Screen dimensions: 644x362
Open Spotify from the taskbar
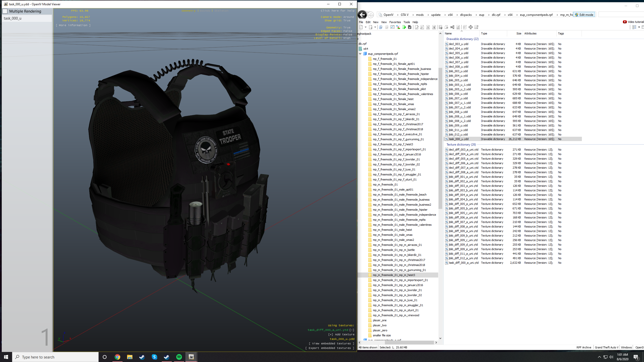[x=179, y=357]
